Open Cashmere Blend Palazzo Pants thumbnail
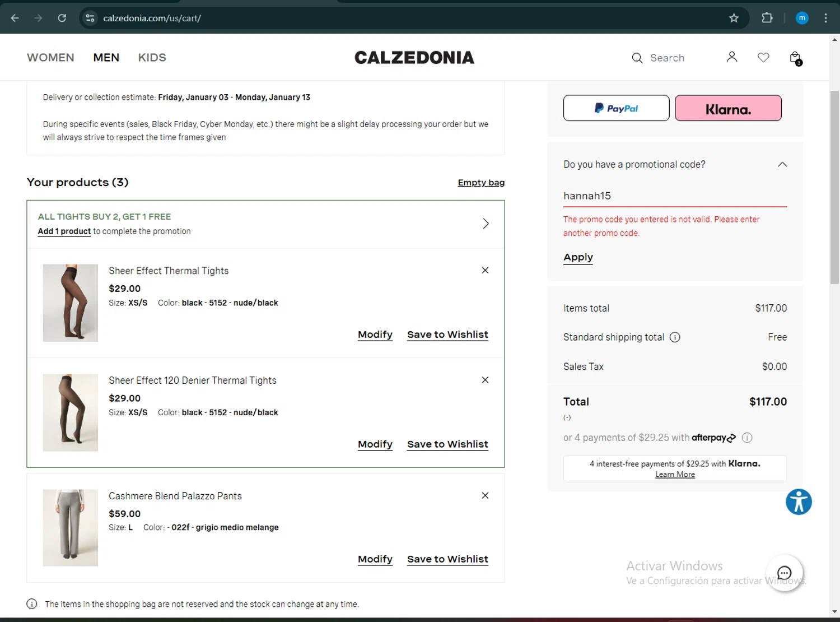This screenshot has height=622, width=840. click(x=71, y=528)
